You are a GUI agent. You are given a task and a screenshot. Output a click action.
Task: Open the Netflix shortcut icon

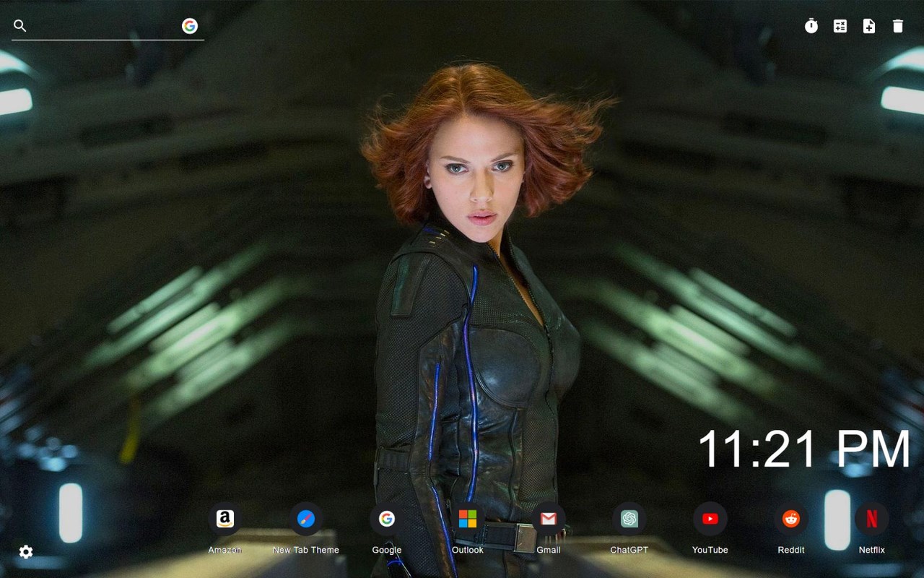872,519
